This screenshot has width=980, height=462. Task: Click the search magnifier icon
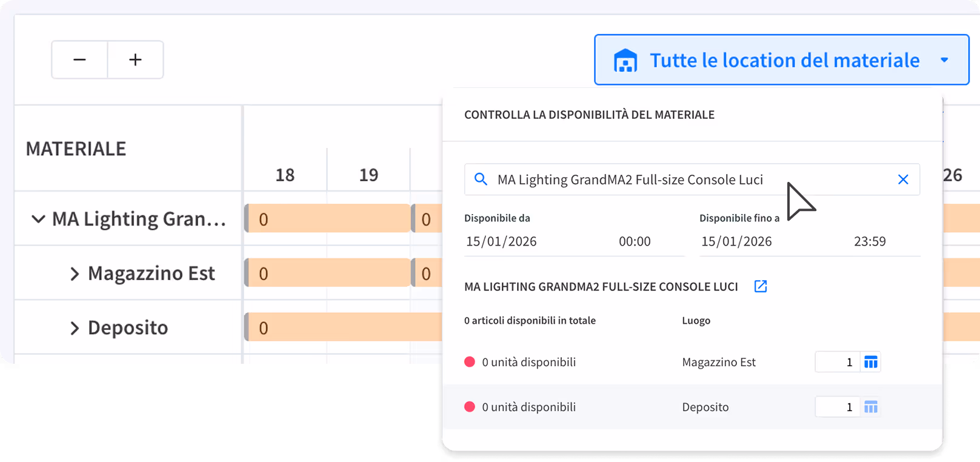(481, 179)
